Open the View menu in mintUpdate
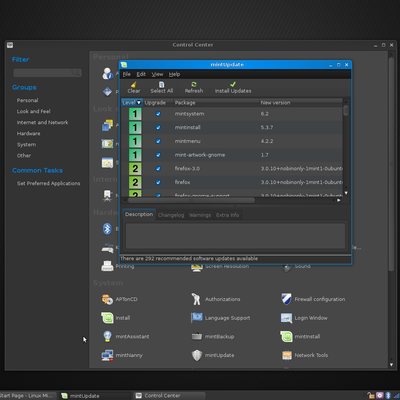The height and width of the screenshot is (400, 400). coord(157,74)
